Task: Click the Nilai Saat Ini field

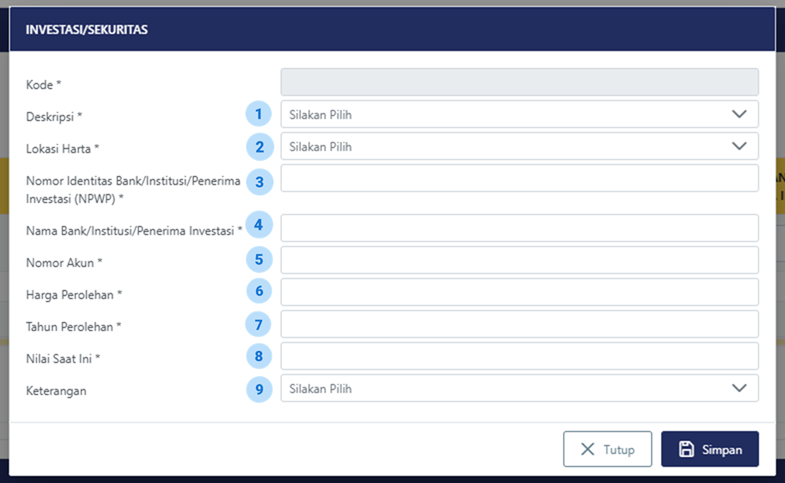Action: point(519,356)
